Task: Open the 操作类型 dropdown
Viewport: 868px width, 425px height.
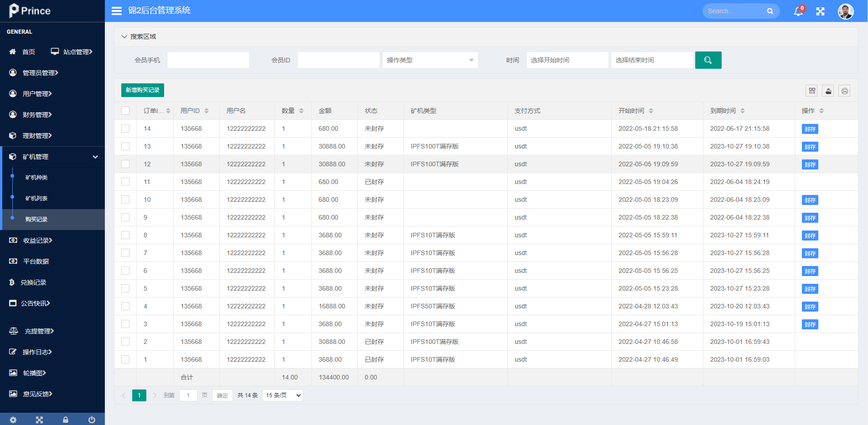Action: pyautogui.click(x=430, y=60)
